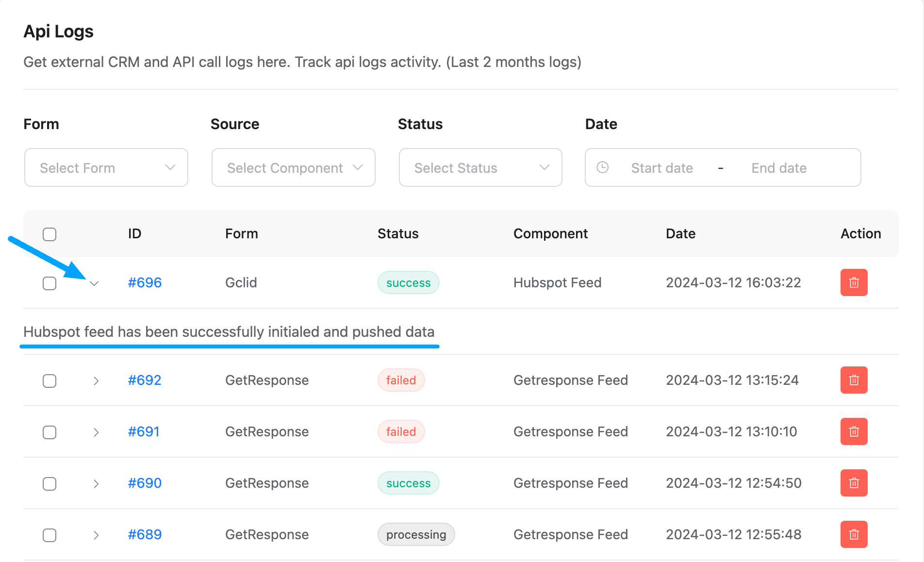Select checkbox for log #691
Image resolution: width=924 pixels, height=562 pixels.
tap(49, 432)
